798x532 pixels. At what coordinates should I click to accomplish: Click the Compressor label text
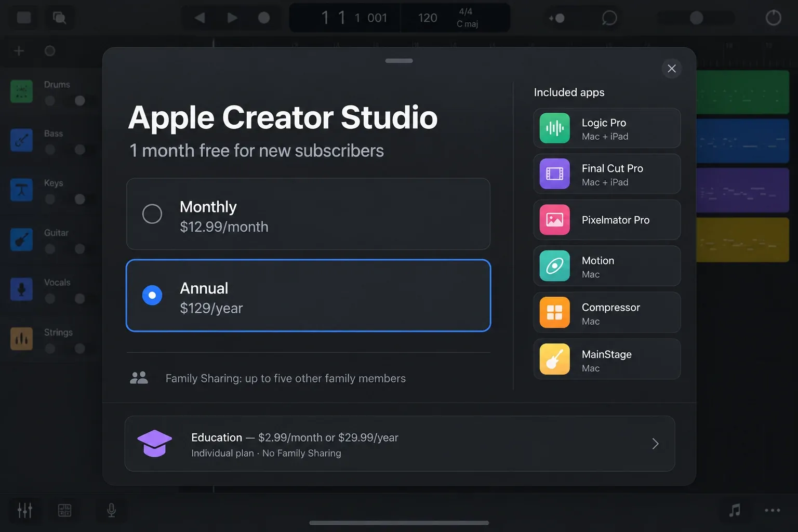611,307
